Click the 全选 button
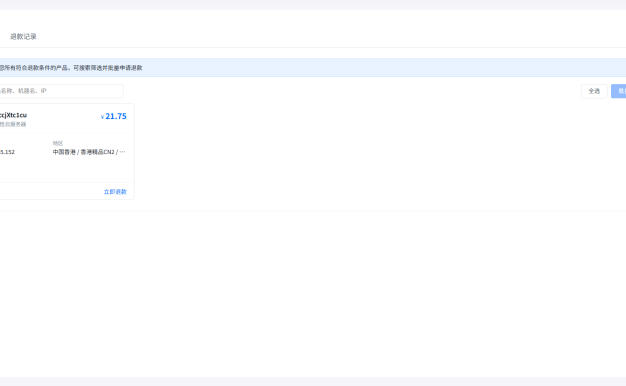This screenshot has height=386, width=626. (x=594, y=91)
